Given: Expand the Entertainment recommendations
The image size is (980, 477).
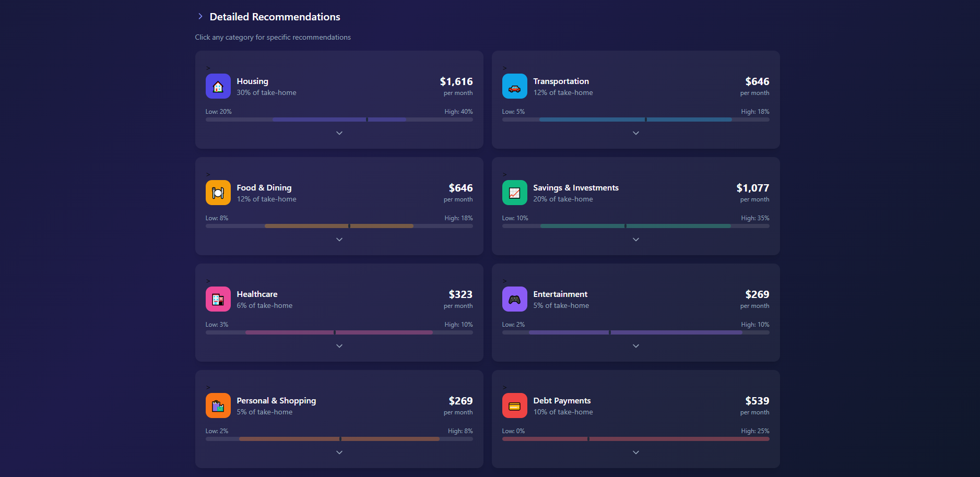Looking at the screenshot, I should pyautogui.click(x=635, y=345).
